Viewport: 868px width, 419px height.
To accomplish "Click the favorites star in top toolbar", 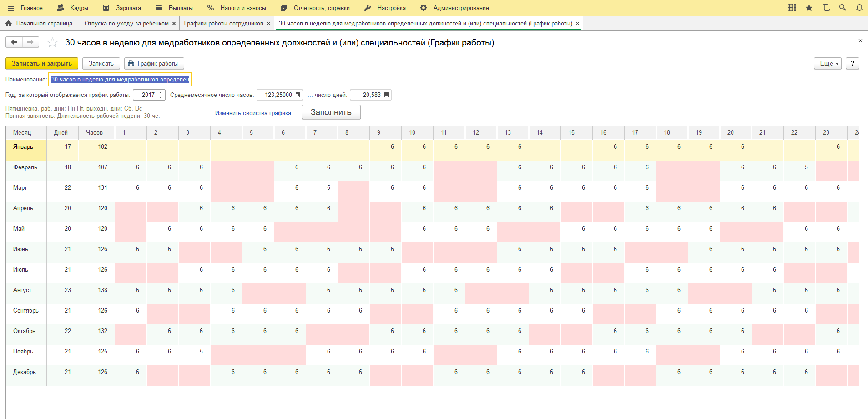I will pyautogui.click(x=809, y=8).
